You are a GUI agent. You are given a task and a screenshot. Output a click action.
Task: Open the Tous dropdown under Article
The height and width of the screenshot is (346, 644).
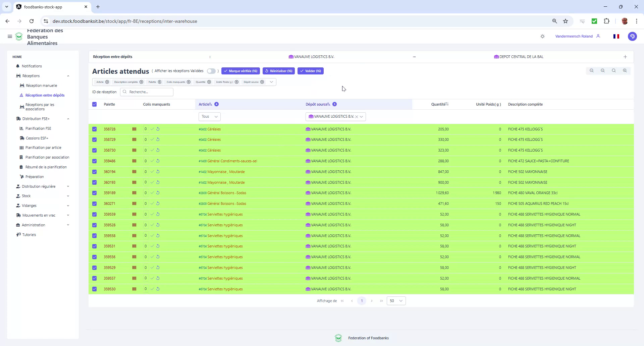coord(209,116)
